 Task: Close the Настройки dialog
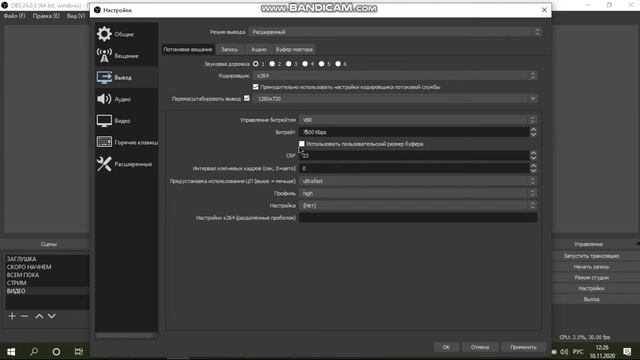[x=544, y=10]
